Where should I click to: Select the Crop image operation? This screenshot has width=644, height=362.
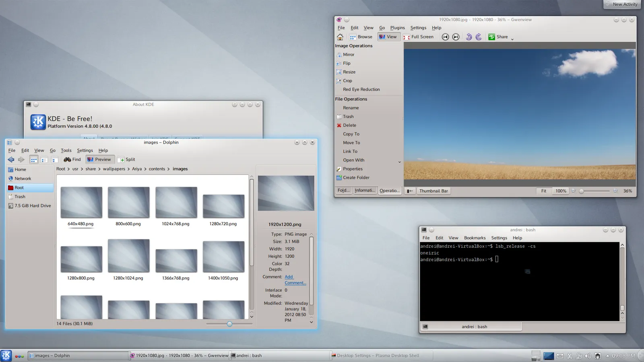tap(347, 81)
